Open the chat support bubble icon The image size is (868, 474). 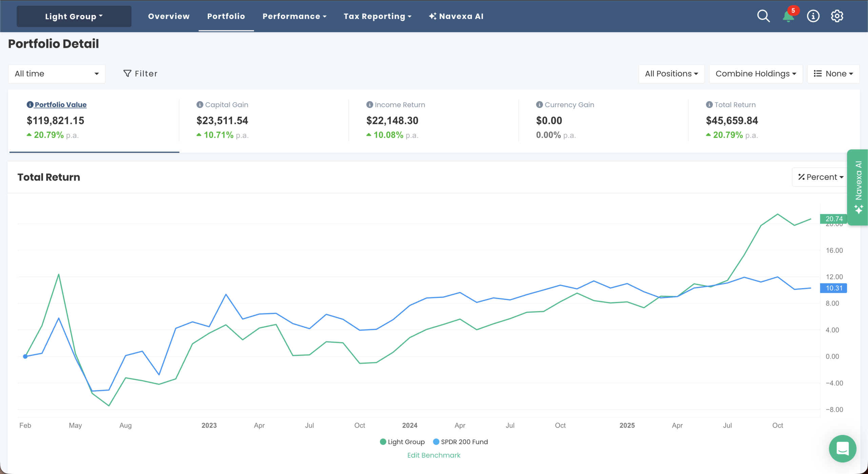(842, 449)
